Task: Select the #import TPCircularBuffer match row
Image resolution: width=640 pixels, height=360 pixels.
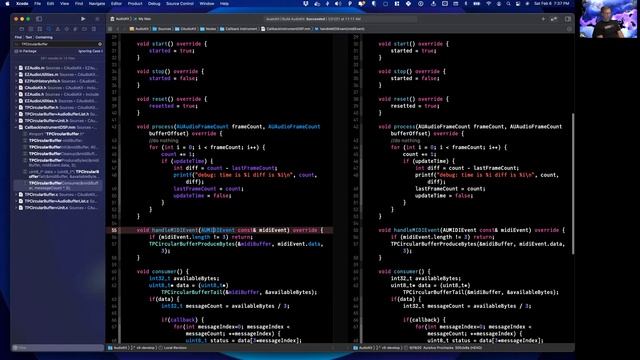Action: pyautogui.click(x=59, y=133)
